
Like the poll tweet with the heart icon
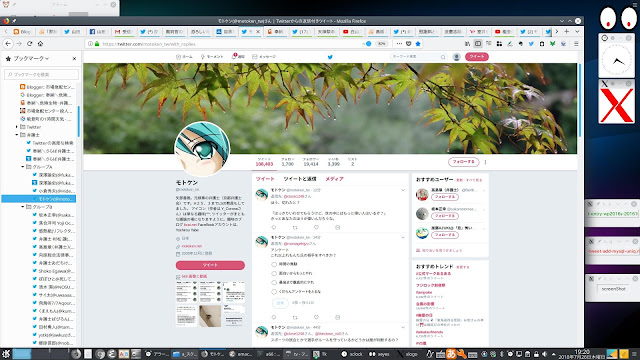(316, 317)
